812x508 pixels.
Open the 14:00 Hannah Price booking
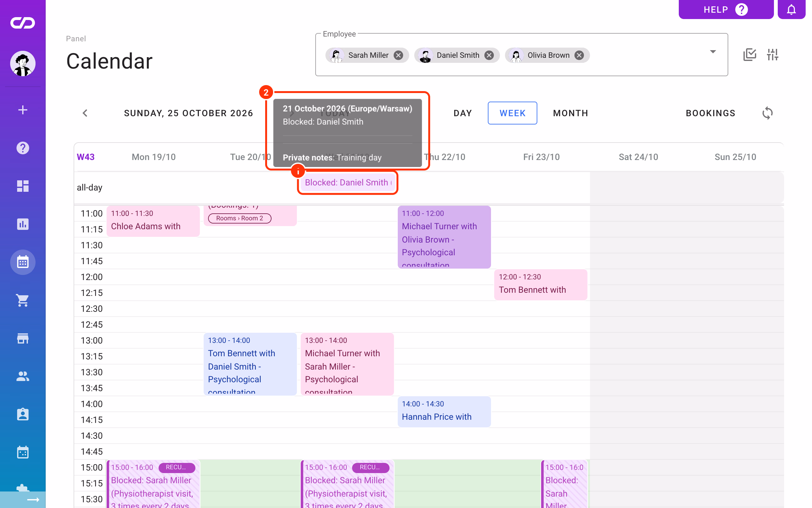pos(444,411)
